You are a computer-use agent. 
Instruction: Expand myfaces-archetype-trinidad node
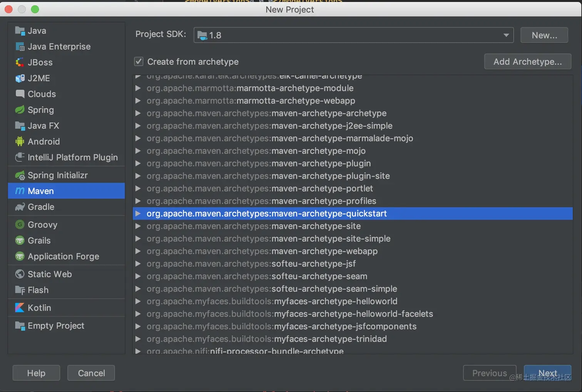click(138, 339)
